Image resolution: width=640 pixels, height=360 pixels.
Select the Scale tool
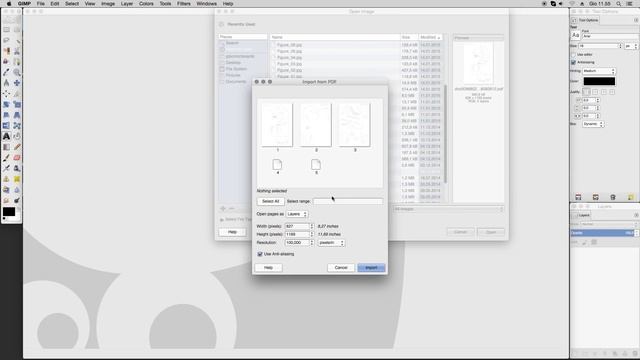17,104
